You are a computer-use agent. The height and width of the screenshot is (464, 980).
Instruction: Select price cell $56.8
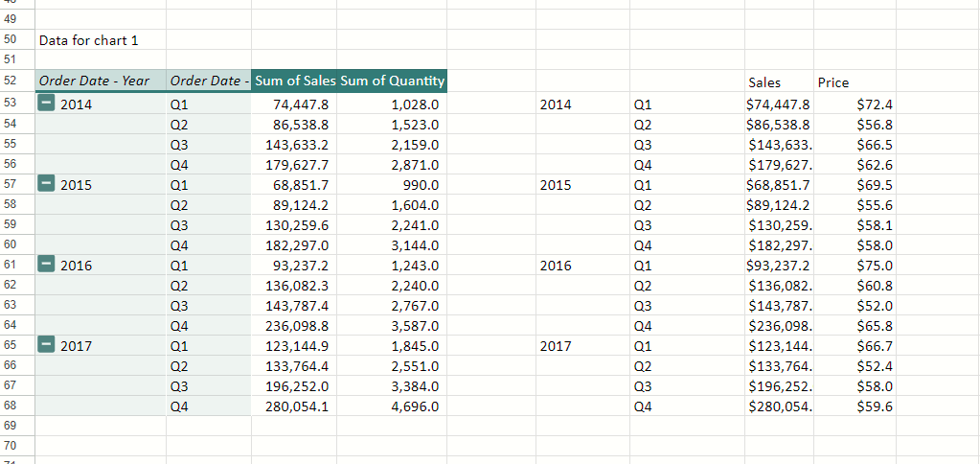click(x=855, y=125)
